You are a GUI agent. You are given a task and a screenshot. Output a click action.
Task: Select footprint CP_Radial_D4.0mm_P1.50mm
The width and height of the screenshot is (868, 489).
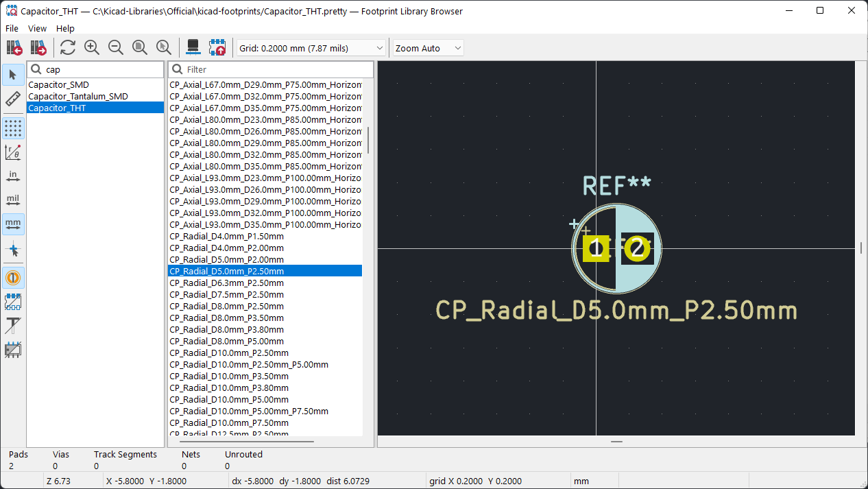[x=265, y=237]
